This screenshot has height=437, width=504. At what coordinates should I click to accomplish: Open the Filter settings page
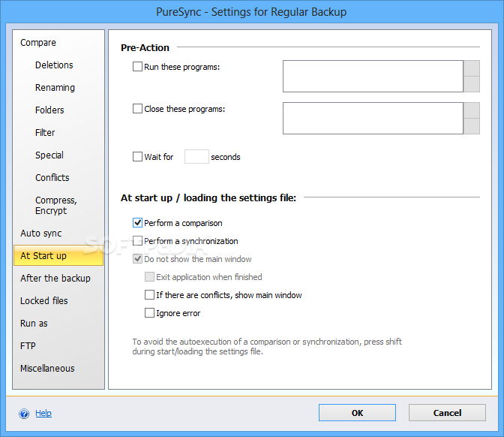[x=45, y=133]
